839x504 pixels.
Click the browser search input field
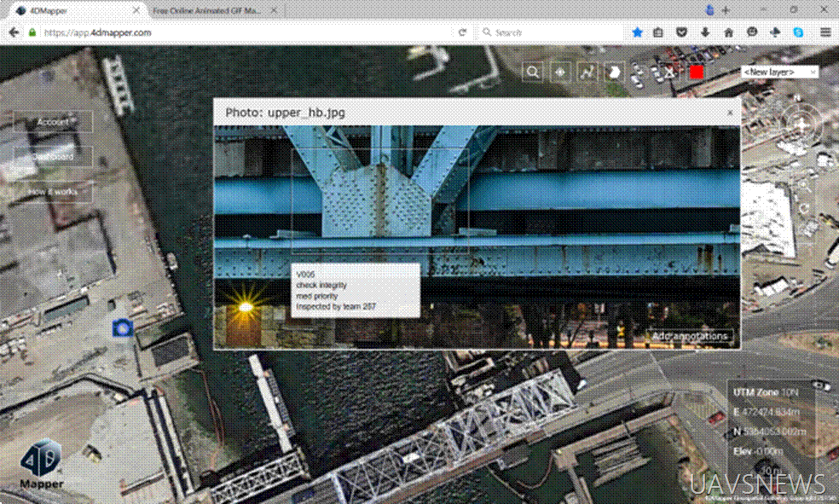tap(550, 32)
